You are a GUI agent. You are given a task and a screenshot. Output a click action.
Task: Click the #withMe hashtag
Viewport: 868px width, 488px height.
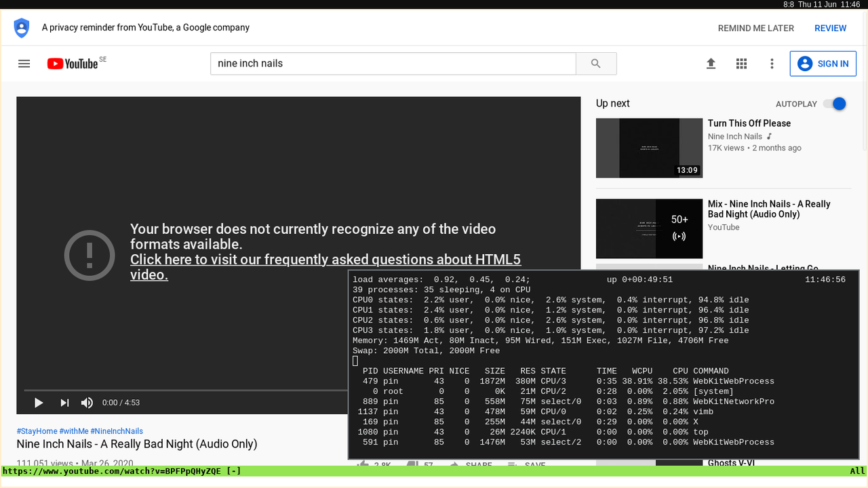74,431
